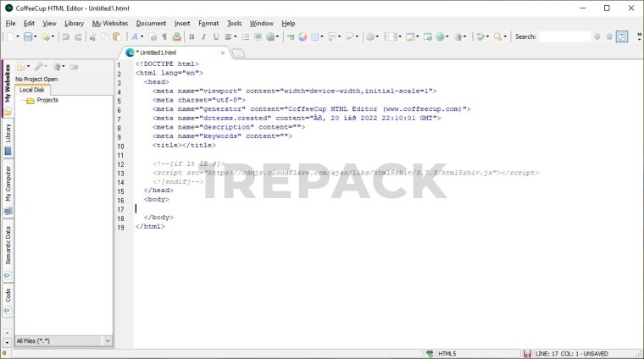
Task: Open the Insert menu
Action: pos(182,23)
